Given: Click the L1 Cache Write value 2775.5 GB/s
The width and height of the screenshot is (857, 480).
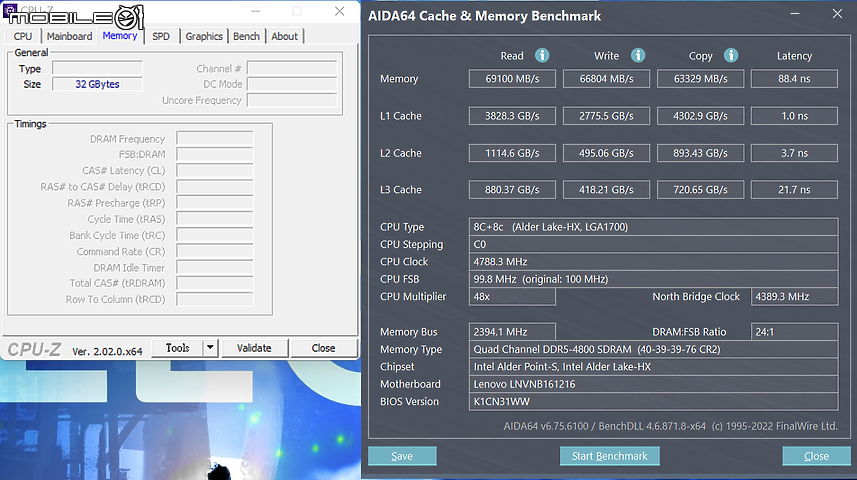Looking at the screenshot, I should (x=606, y=116).
